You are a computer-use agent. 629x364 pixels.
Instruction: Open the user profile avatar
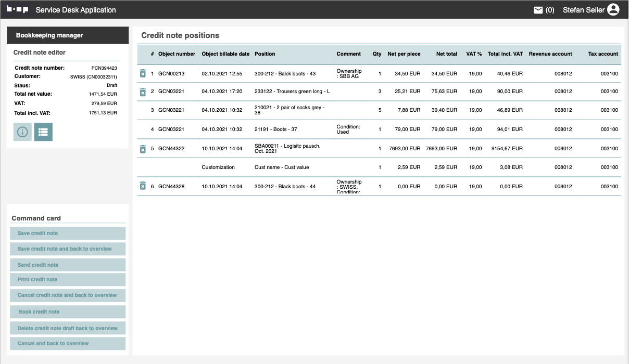613,9
